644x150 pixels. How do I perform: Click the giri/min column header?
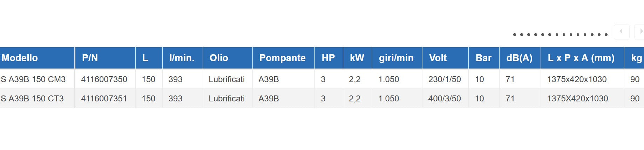(x=396, y=58)
